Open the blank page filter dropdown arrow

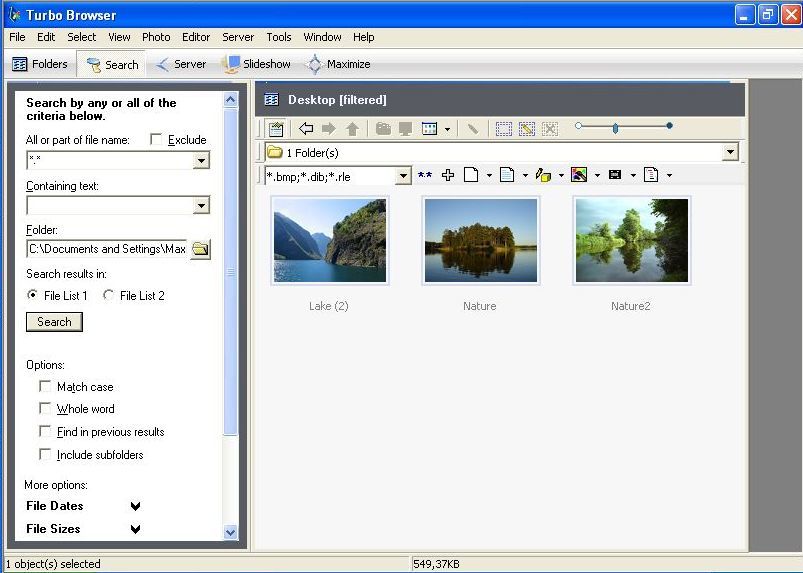click(x=489, y=176)
